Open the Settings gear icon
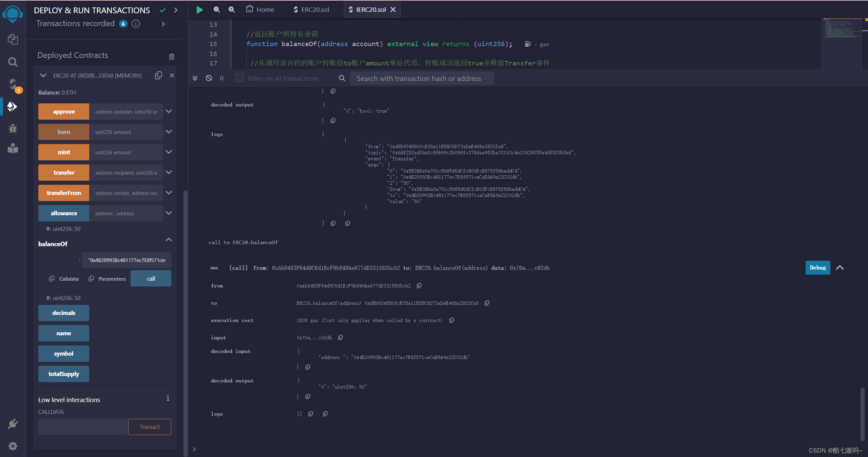 (x=13, y=446)
